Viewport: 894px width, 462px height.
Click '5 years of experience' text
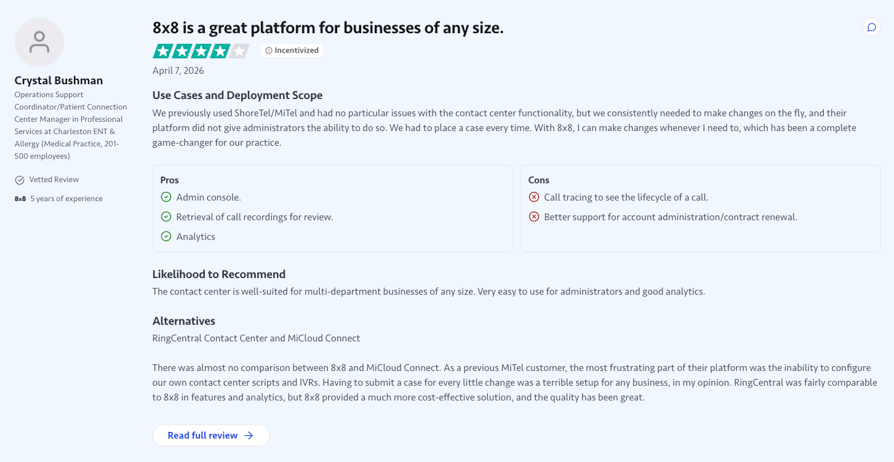click(x=66, y=199)
